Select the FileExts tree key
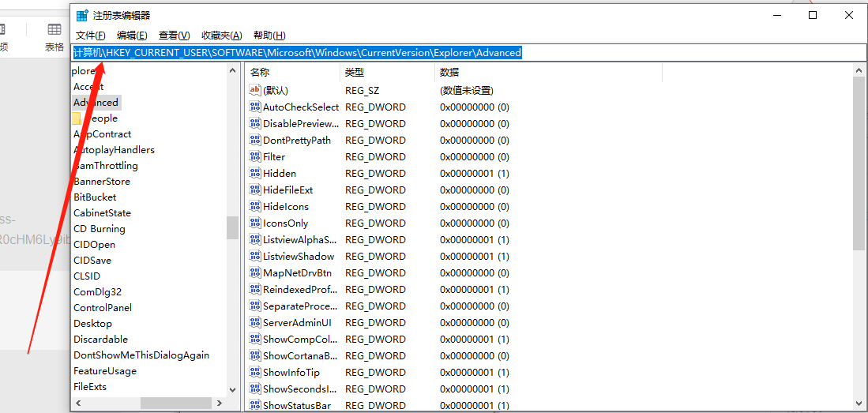The height and width of the screenshot is (413, 868). [90, 386]
